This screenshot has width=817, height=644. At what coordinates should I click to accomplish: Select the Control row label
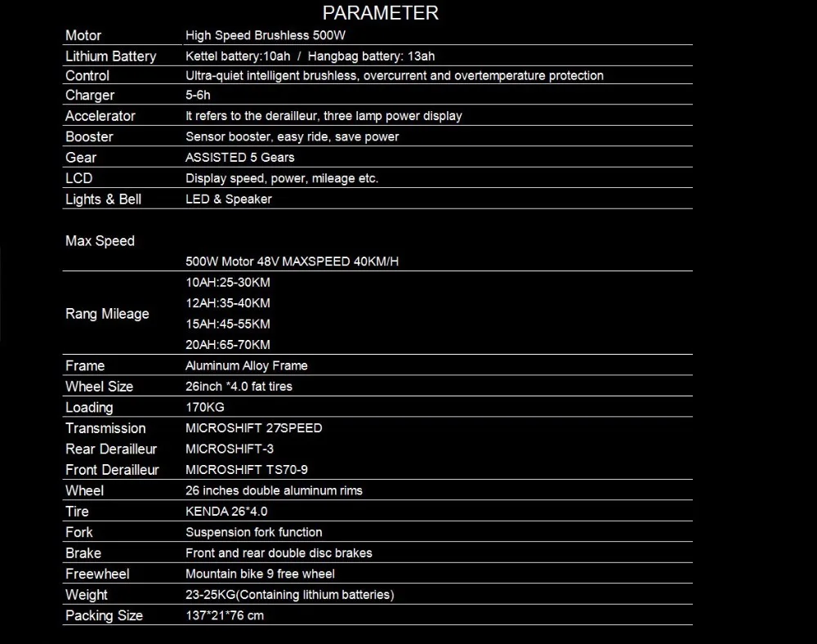[x=87, y=75]
